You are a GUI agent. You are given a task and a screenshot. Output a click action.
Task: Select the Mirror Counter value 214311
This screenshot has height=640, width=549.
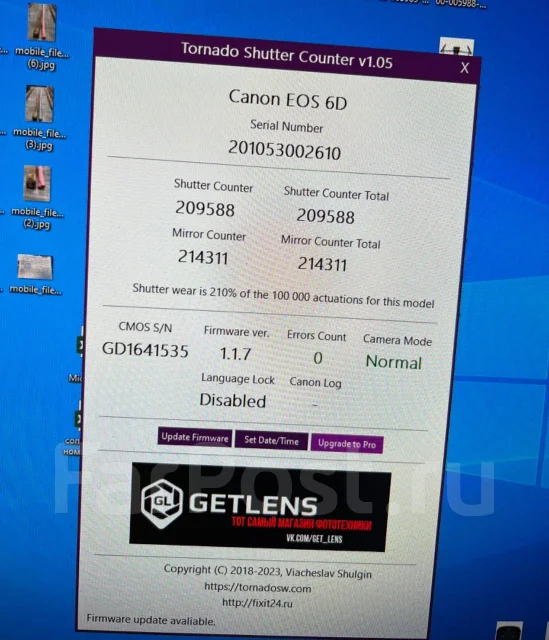[203, 257]
